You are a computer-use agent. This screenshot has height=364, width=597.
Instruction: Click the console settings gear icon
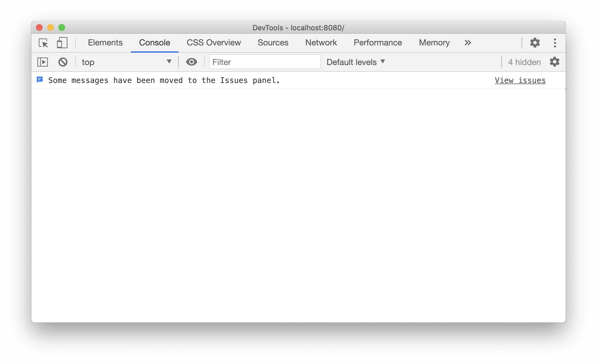click(x=554, y=62)
